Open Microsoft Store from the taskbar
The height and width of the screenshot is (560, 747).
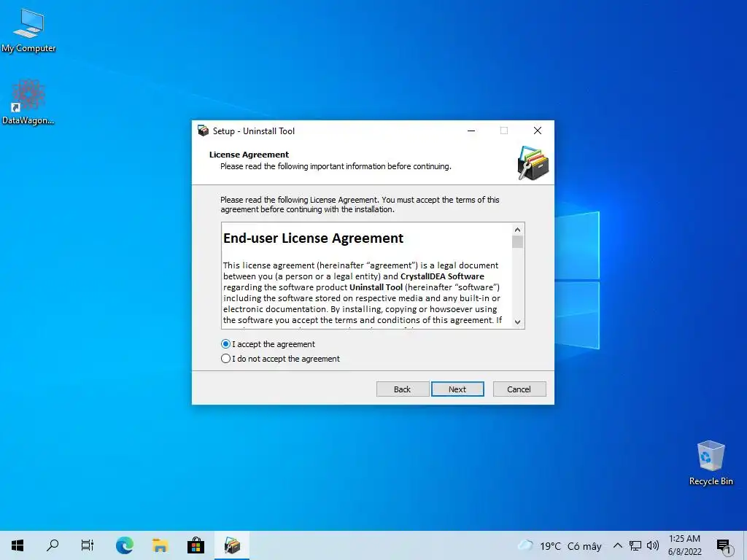coord(196,545)
